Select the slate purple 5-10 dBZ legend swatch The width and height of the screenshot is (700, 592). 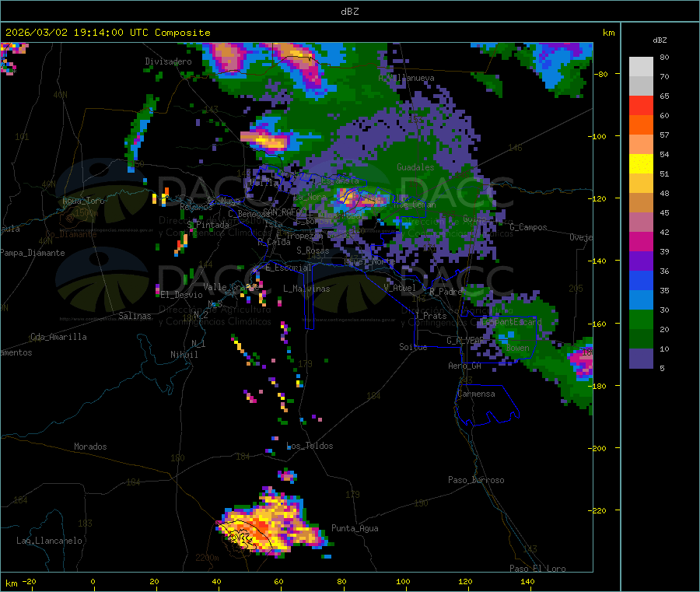641,359
